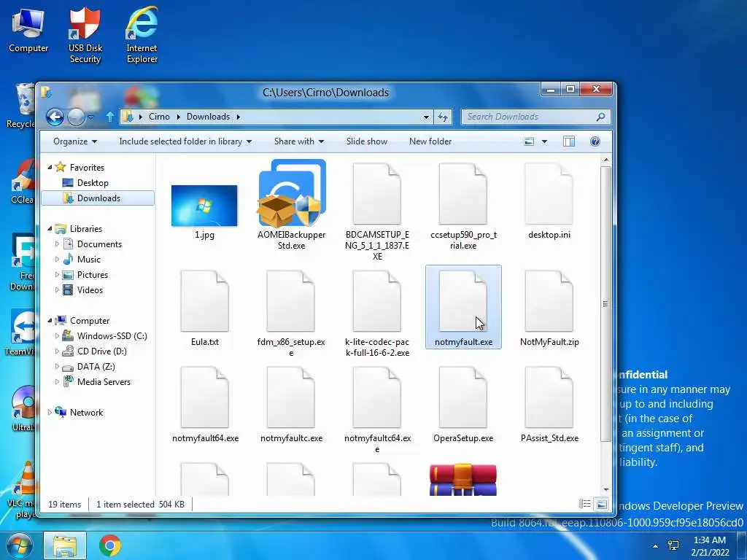Open Computer desktop icon
This screenshot has height=560, width=747.
pyautogui.click(x=28, y=30)
